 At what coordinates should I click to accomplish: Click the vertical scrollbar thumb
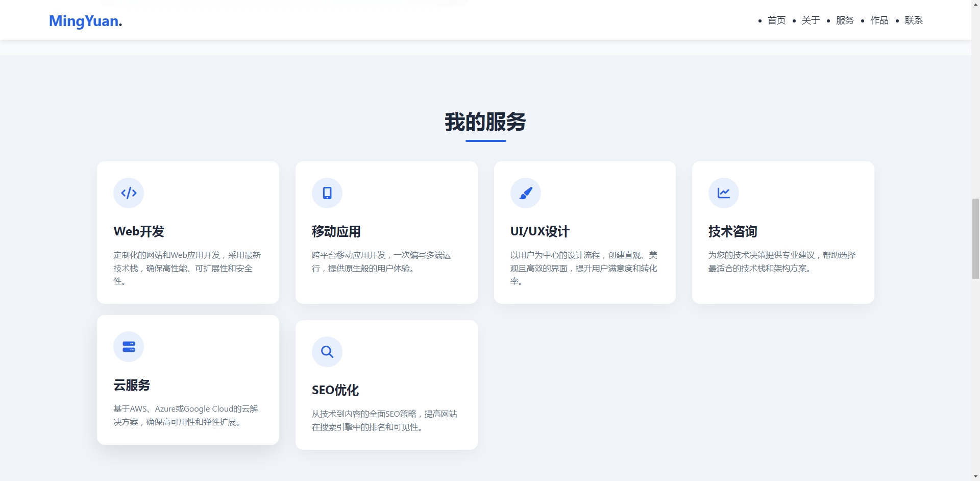pos(975,238)
